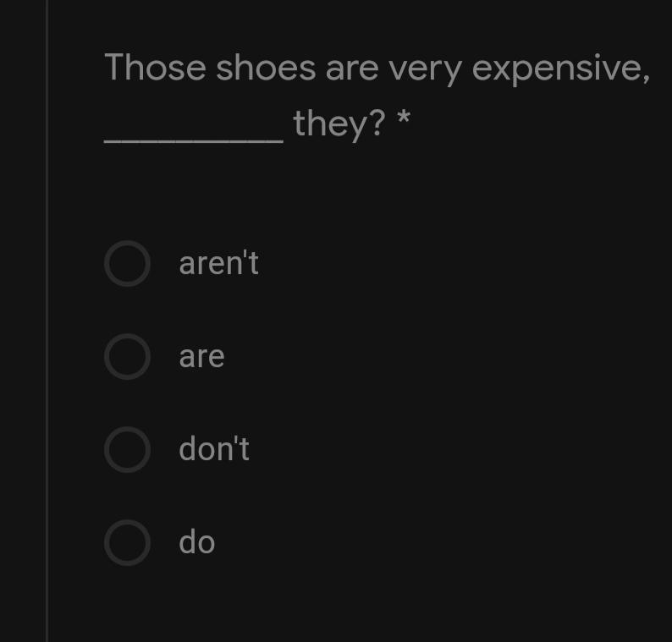Image resolution: width=672 pixels, height=642 pixels.
Task: Click the "don't" answer label text
Action: [214, 449]
